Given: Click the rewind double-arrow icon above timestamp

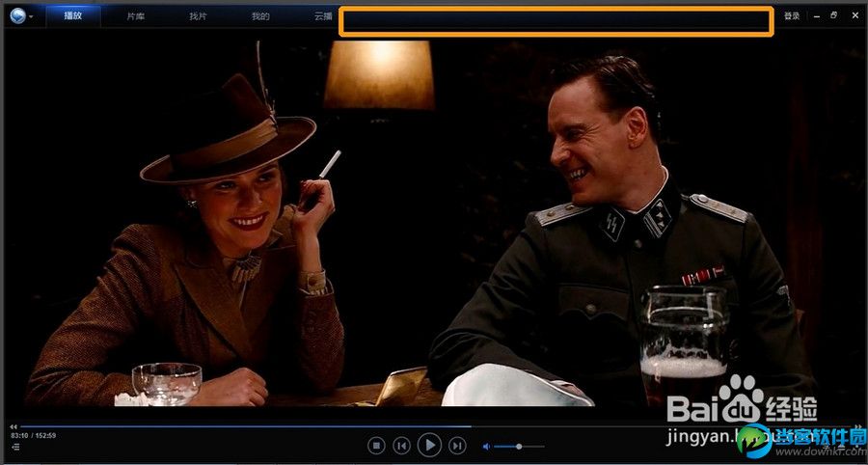Looking at the screenshot, I should [x=14, y=426].
